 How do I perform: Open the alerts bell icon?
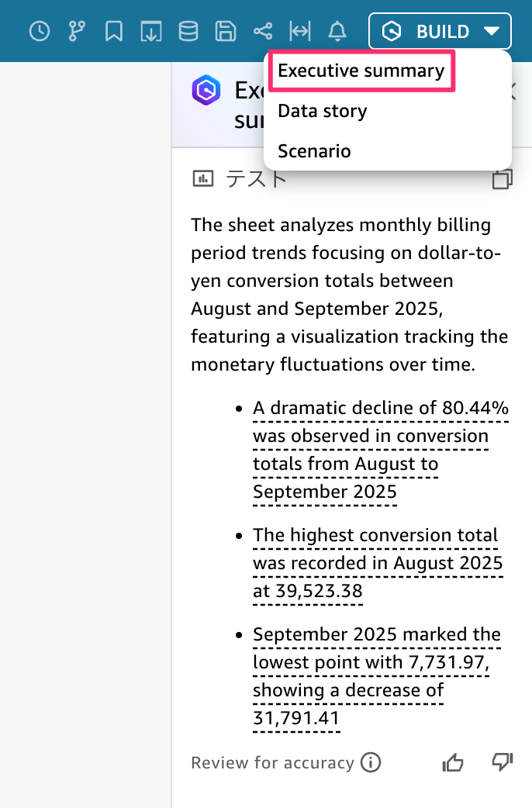[337, 32]
